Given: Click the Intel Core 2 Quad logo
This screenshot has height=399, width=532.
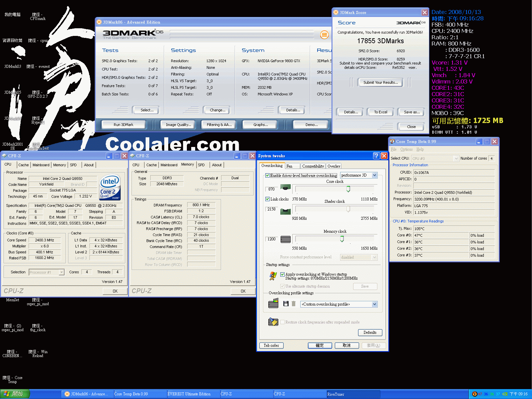Looking at the screenshot, I should tap(110, 187).
